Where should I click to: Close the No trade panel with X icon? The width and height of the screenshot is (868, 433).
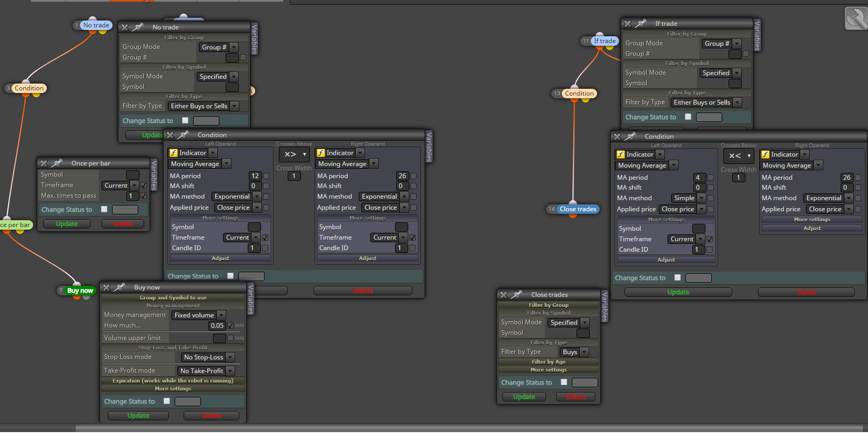(x=125, y=27)
